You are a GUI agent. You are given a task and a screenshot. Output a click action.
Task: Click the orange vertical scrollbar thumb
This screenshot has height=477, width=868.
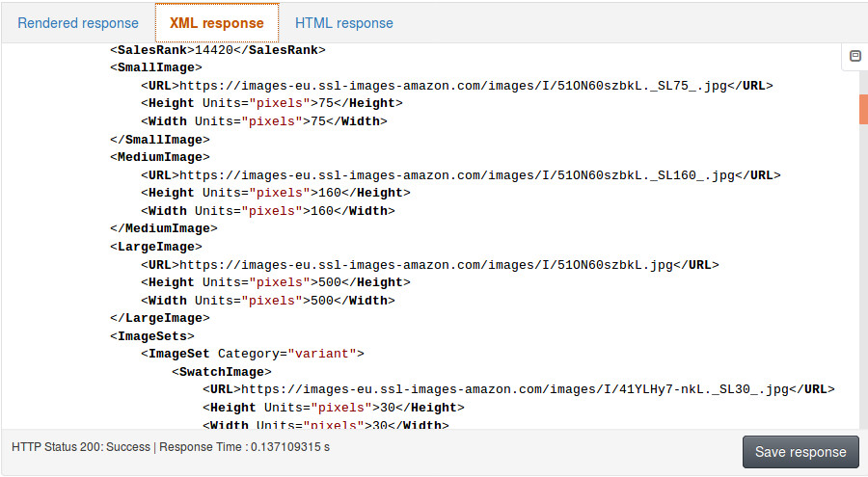coord(863,109)
